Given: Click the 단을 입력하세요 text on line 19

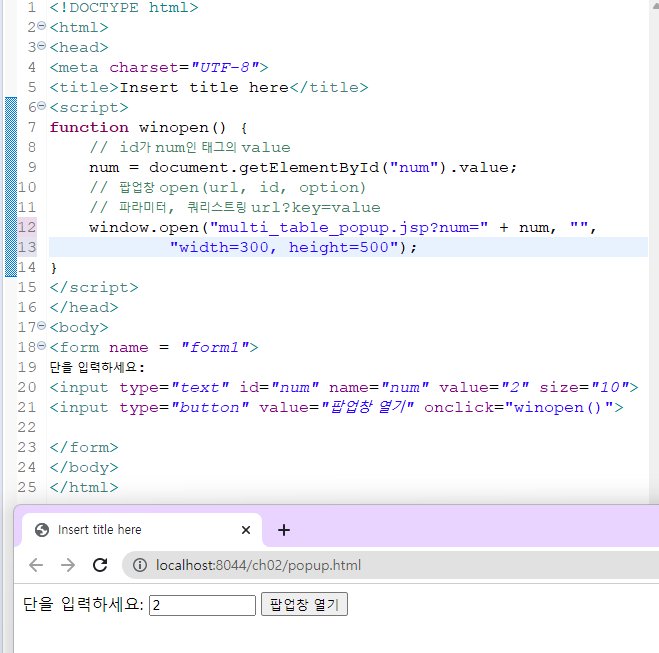Looking at the screenshot, I should tap(97, 368).
